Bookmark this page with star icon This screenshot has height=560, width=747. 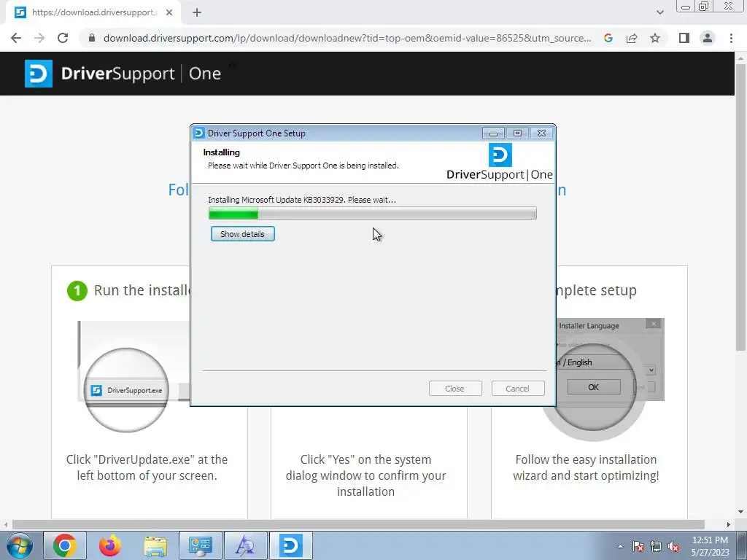[x=655, y=38]
